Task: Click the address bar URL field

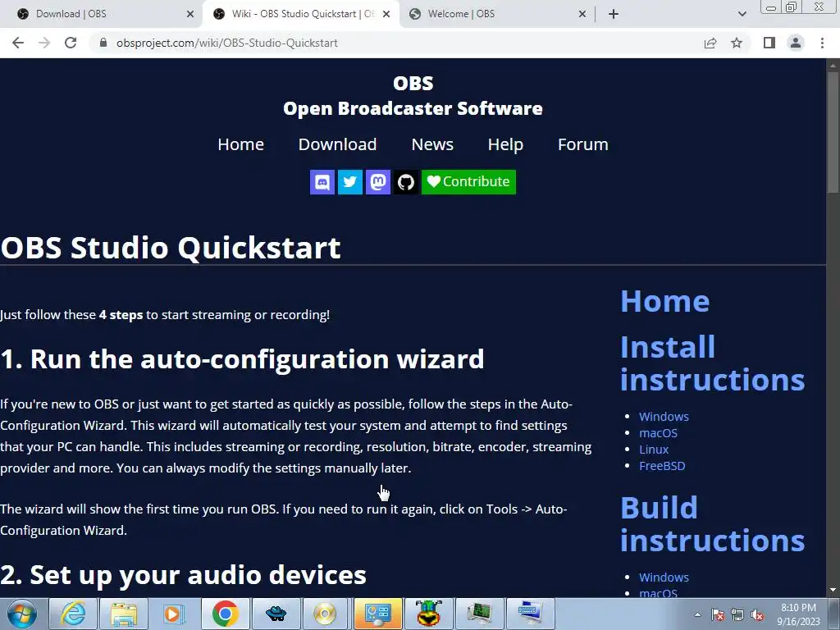Action: (396, 43)
